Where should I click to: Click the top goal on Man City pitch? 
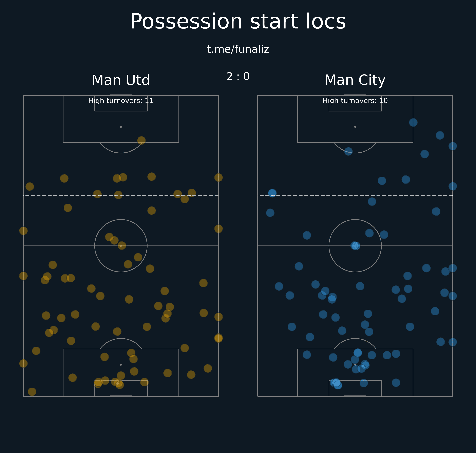[355, 95]
